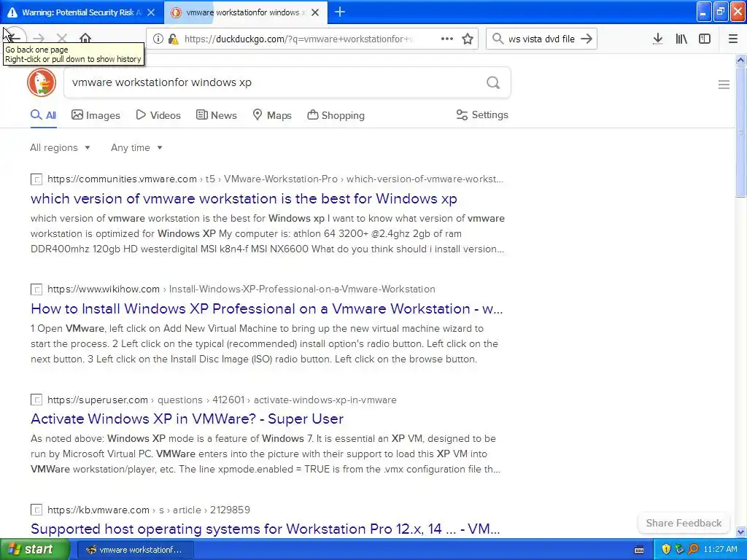Select the All results tab
747x560 pixels.
pyautogui.click(x=43, y=115)
